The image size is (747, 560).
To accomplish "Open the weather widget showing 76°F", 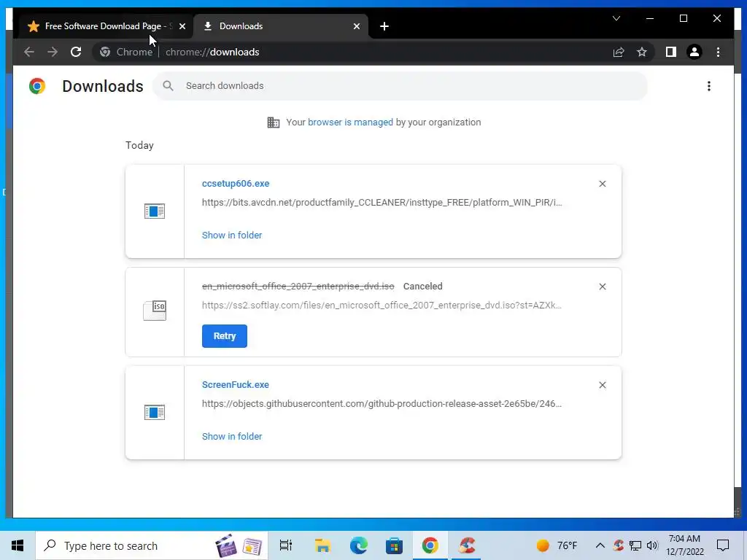I will point(557,545).
